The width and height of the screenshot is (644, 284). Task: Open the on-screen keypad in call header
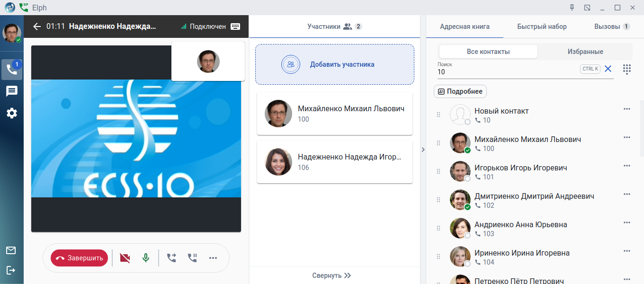235,27
